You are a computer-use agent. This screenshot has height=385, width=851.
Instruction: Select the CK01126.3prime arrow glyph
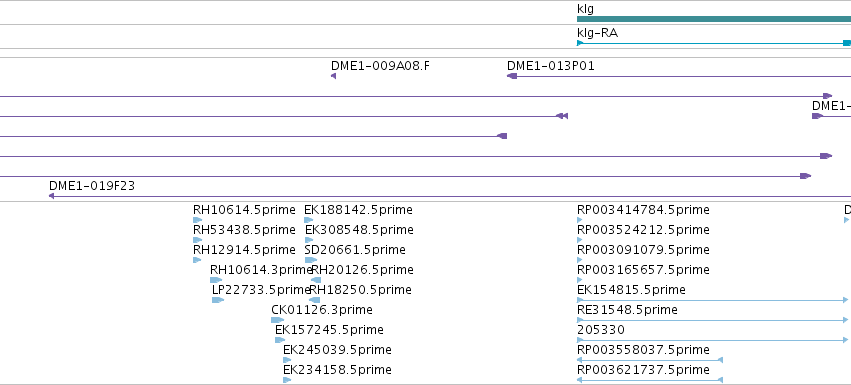[x=278, y=320]
